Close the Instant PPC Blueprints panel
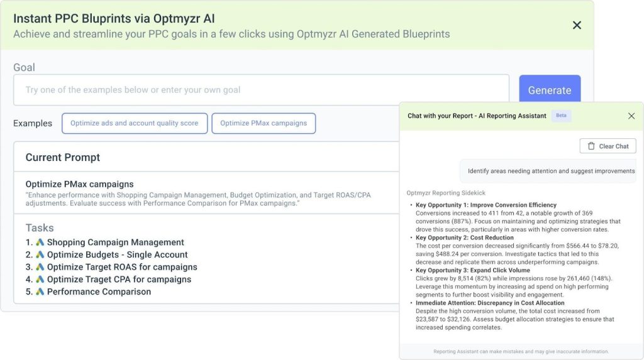The image size is (644, 360). [577, 25]
